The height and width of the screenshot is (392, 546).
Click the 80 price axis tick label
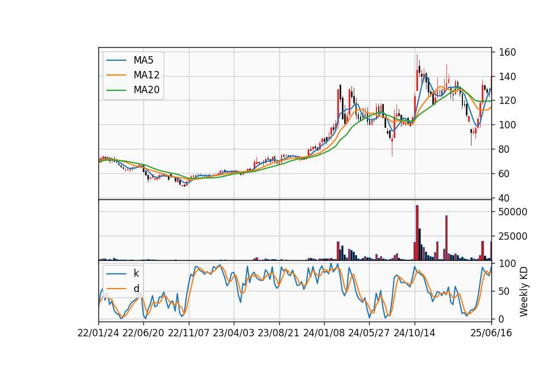[x=504, y=149]
